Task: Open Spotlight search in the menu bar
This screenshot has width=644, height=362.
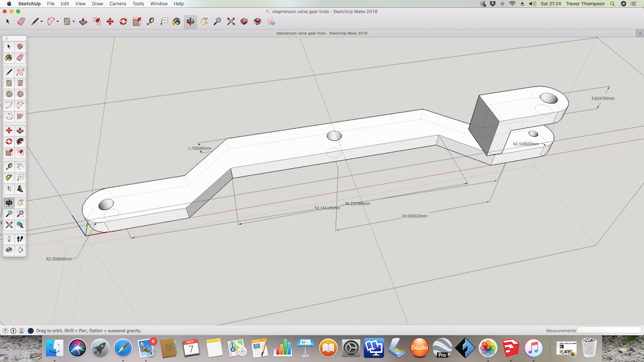Action: coord(612,4)
